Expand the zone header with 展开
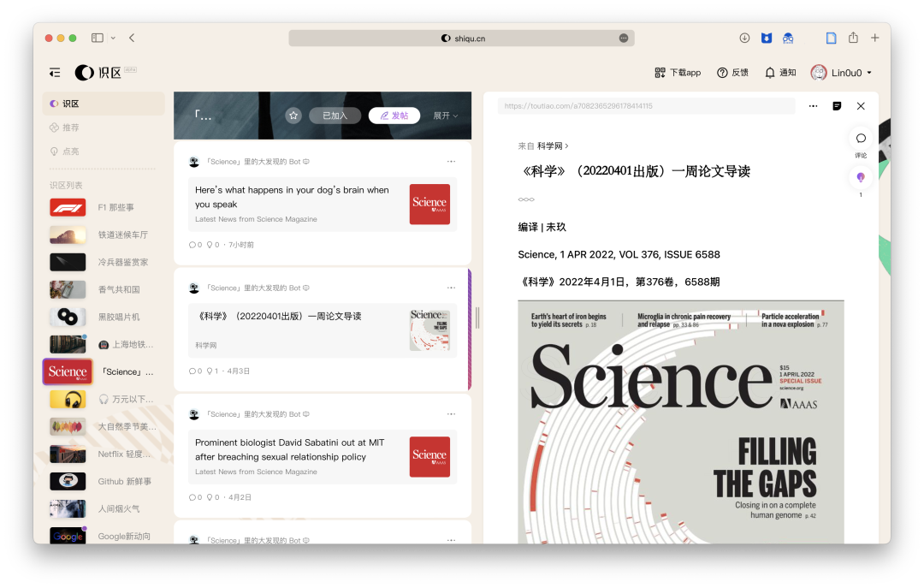This screenshot has width=924, height=588. (x=445, y=116)
